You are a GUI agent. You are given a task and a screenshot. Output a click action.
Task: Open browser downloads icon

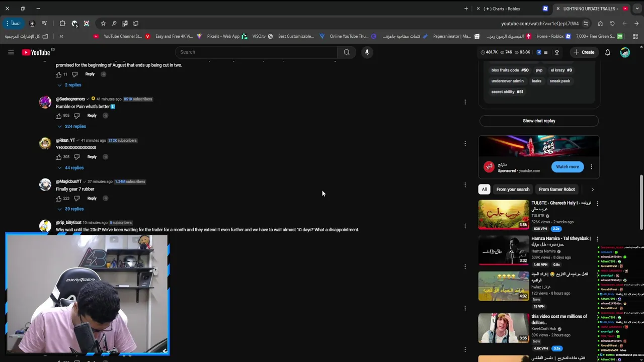[32, 24]
